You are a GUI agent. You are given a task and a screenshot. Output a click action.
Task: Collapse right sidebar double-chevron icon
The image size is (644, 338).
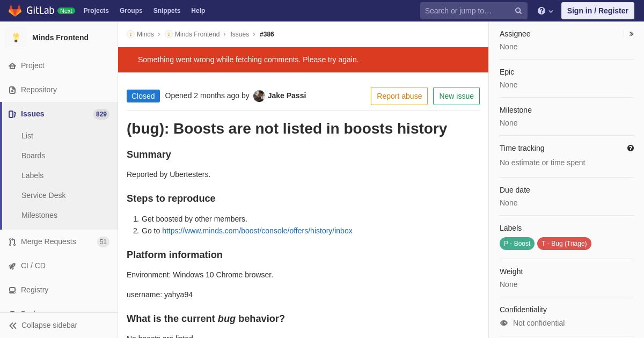[632, 34]
